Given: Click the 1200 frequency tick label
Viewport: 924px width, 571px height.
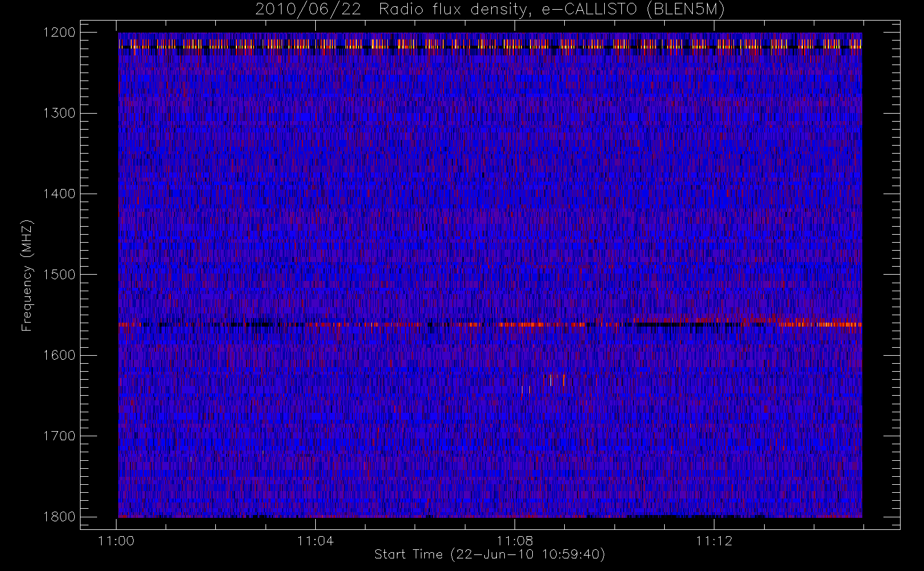Looking at the screenshot, I should [x=59, y=33].
